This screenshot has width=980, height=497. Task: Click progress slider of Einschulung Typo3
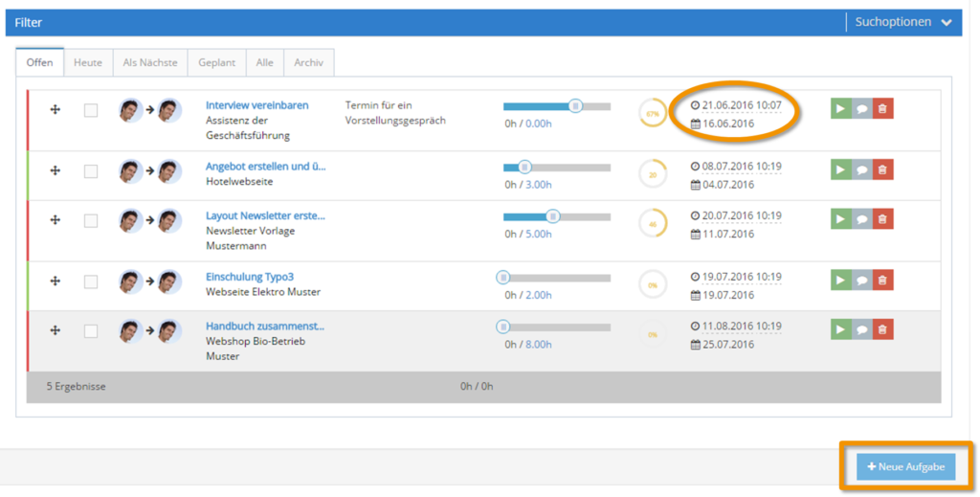tap(553, 278)
